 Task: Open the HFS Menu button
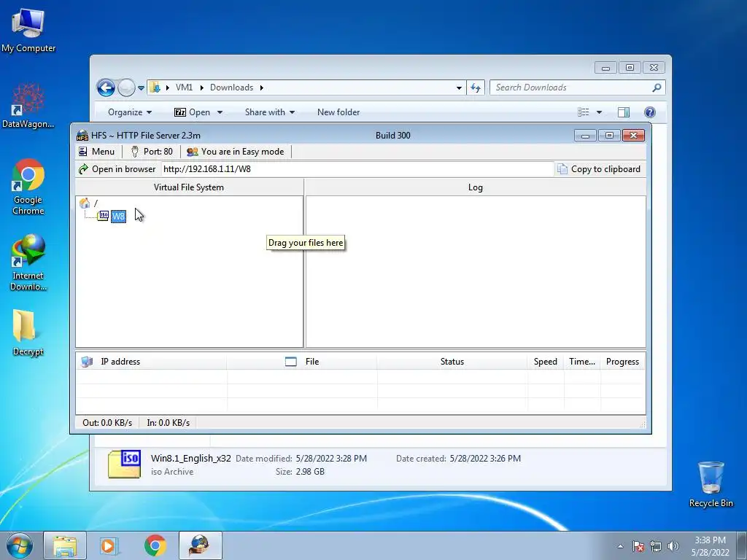click(97, 152)
